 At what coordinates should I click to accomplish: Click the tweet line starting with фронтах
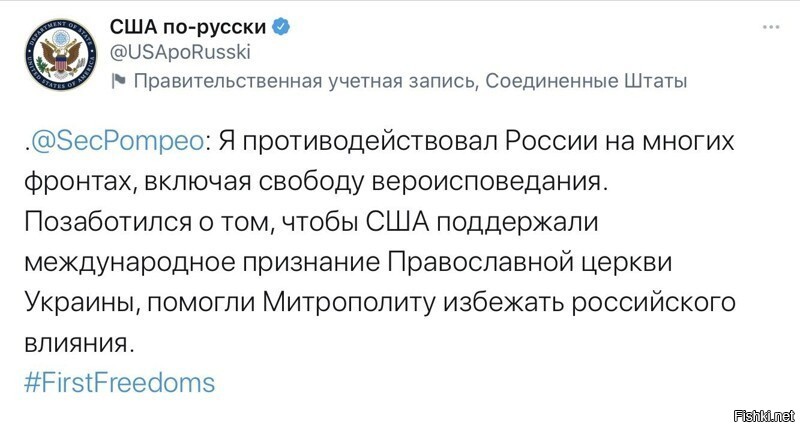(x=317, y=184)
